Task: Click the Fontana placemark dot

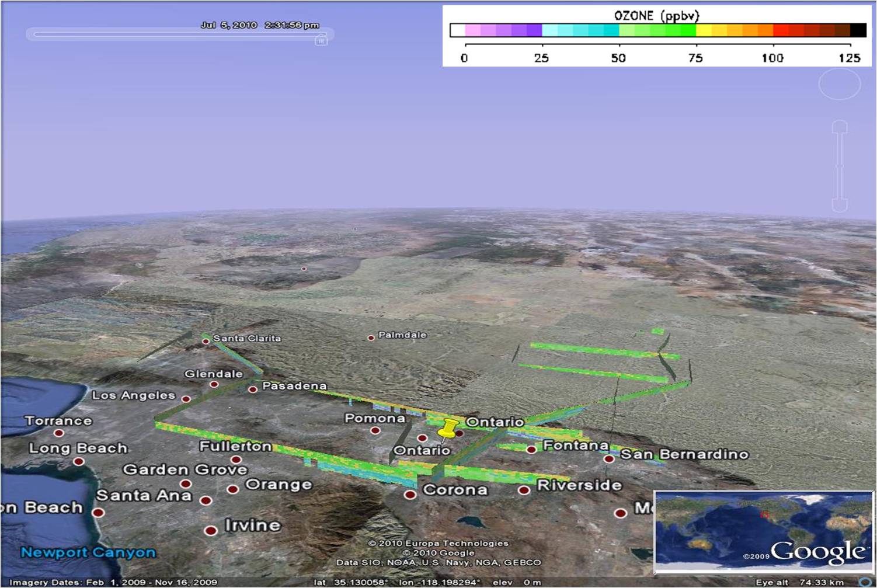Action: (x=531, y=449)
